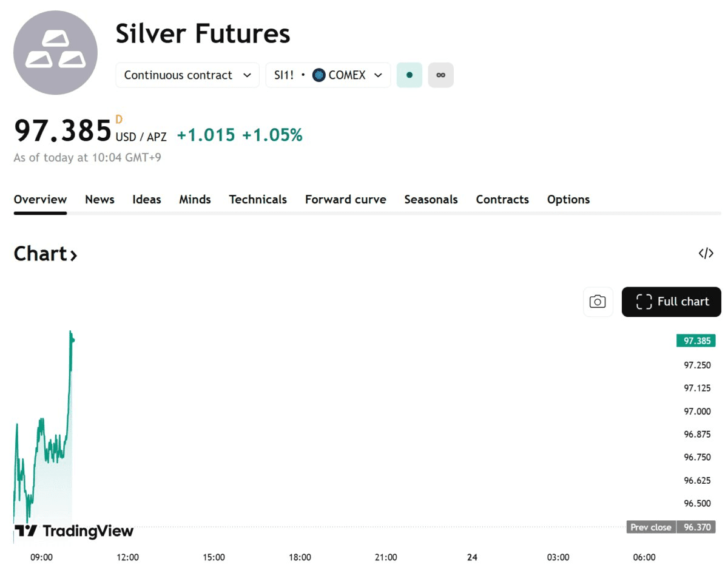Go to the Seasonals tab
This screenshot has height=570, width=728.
pyautogui.click(x=431, y=200)
